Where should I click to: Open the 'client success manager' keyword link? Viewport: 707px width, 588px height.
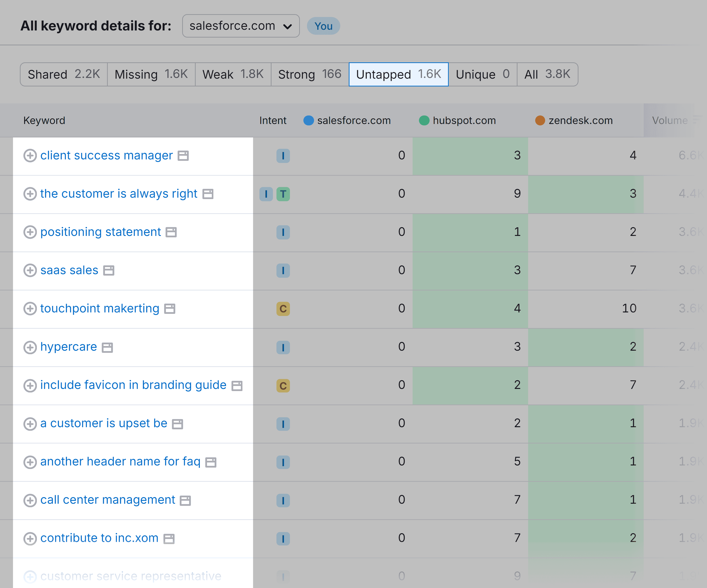(106, 155)
